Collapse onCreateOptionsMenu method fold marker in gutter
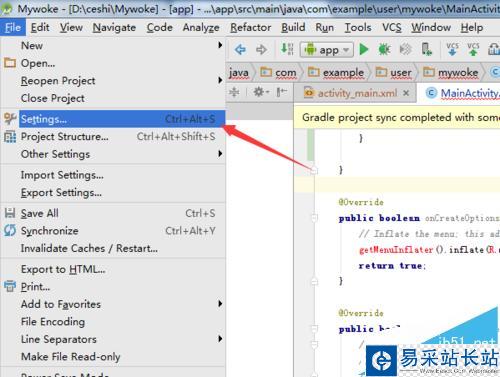Viewport: 500px width, 377px height. click(x=314, y=218)
